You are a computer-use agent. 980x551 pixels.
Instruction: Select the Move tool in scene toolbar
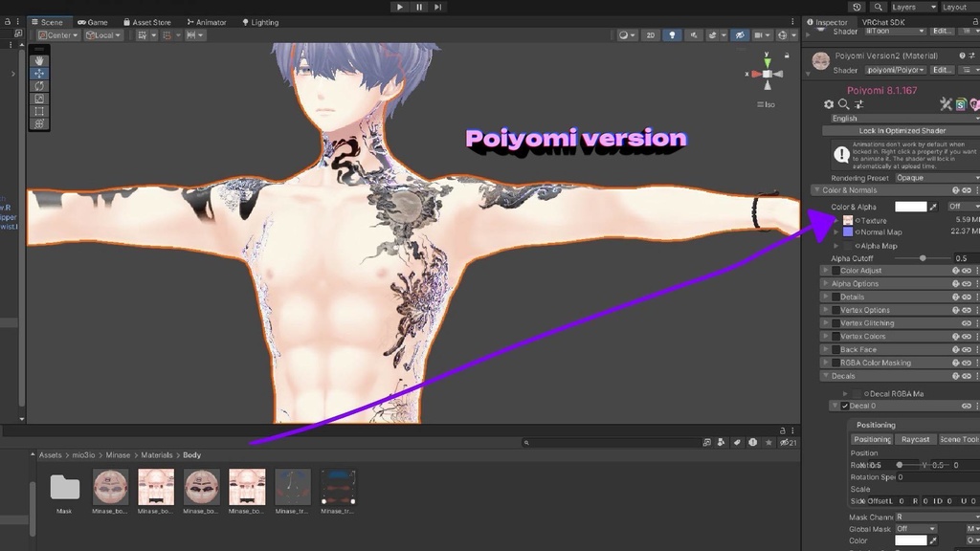(38, 73)
